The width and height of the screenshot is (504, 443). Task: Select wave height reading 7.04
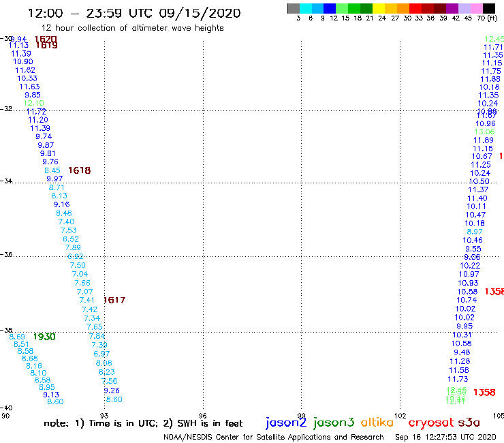pos(80,274)
